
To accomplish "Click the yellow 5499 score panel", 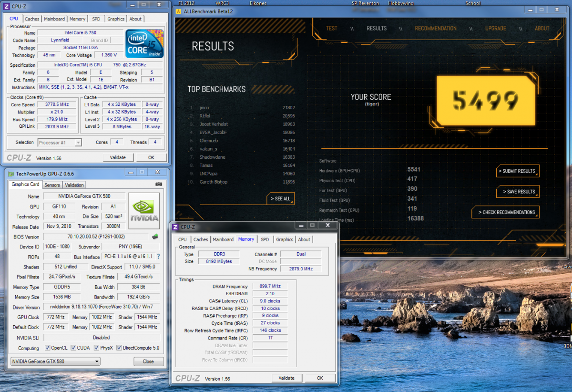I will click(486, 100).
